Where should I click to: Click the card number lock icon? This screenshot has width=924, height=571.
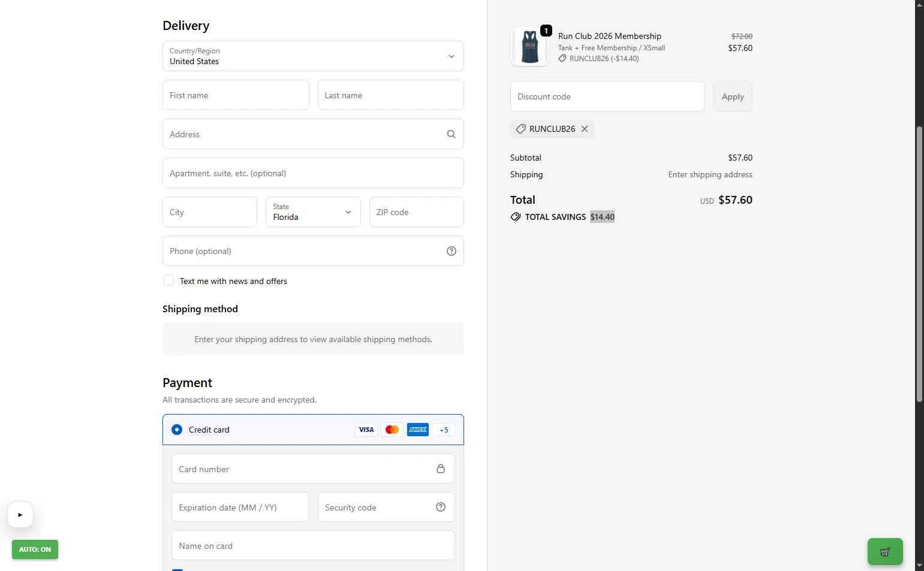(441, 469)
